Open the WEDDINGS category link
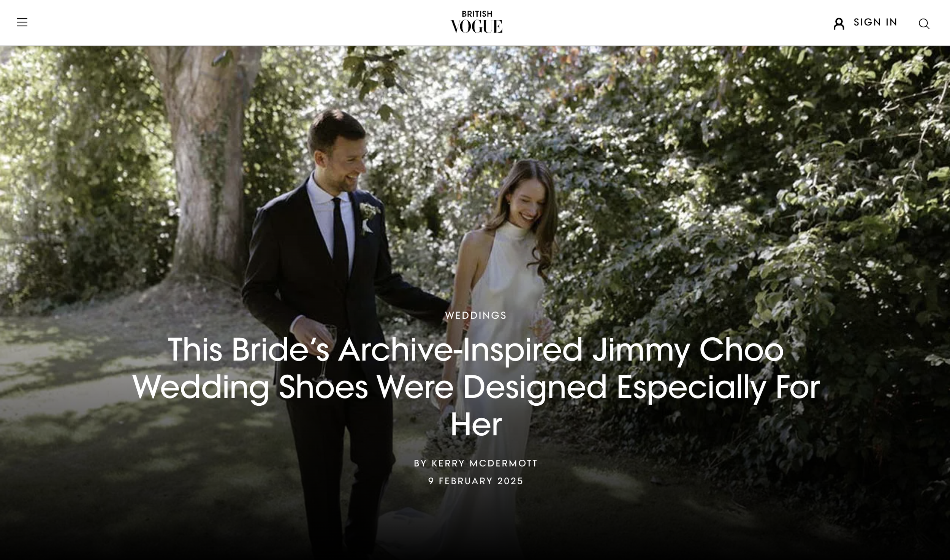 [476, 315]
